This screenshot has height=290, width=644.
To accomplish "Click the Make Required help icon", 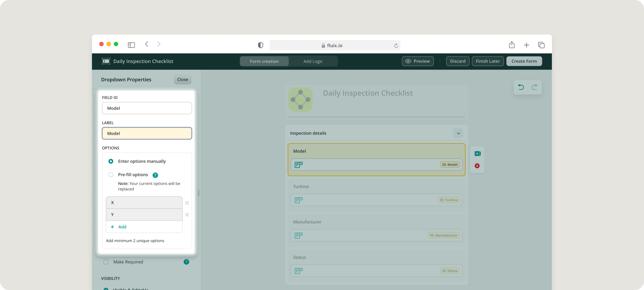I will (186, 262).
